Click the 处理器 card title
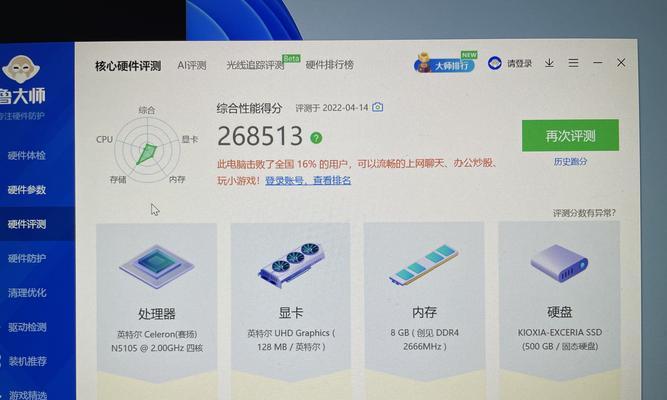The height and width of the screenshot is (400, 667). (x=157, y=314)
